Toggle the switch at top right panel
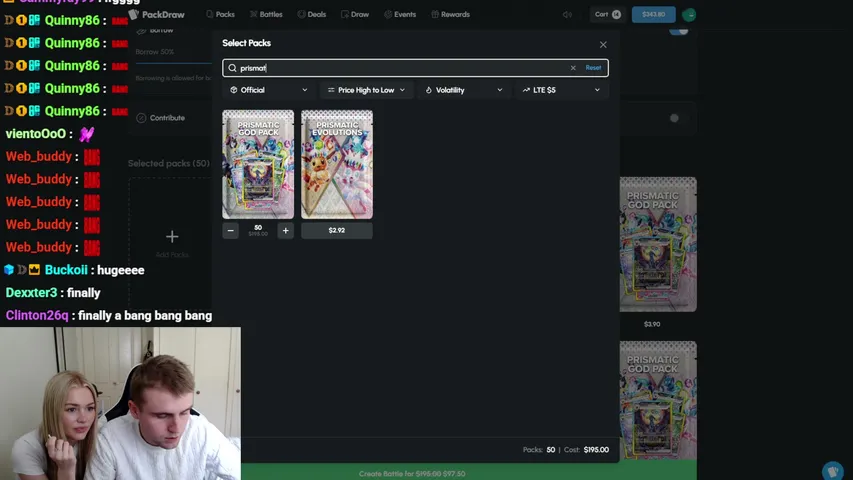Image resolution: width=853 pixels, height=480 pixels. pos(679,30)
